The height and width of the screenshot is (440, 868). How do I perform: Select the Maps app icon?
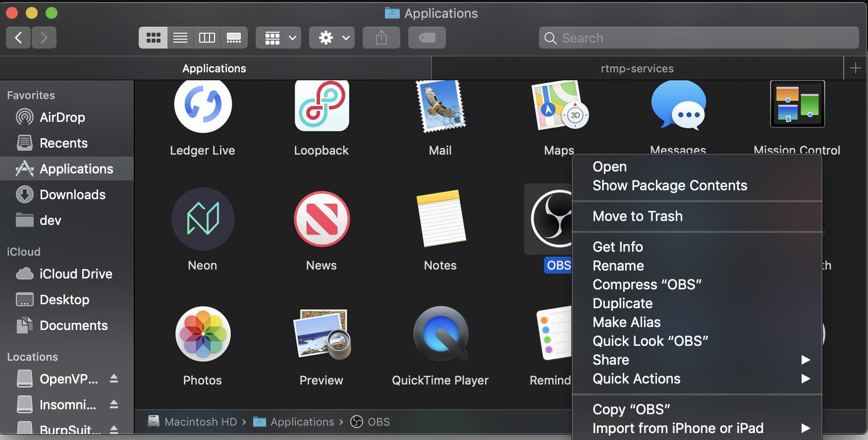(x=559, y=105)
